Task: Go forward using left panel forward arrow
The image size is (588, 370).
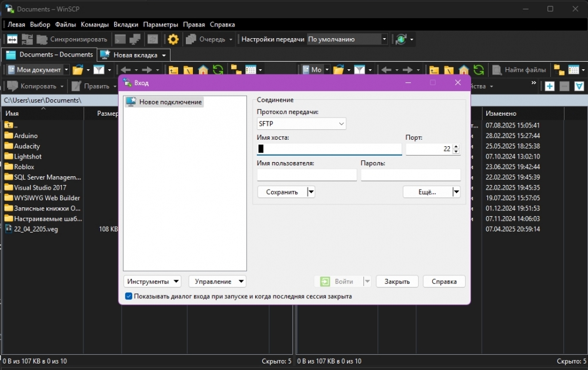Action: pos(147,70)
